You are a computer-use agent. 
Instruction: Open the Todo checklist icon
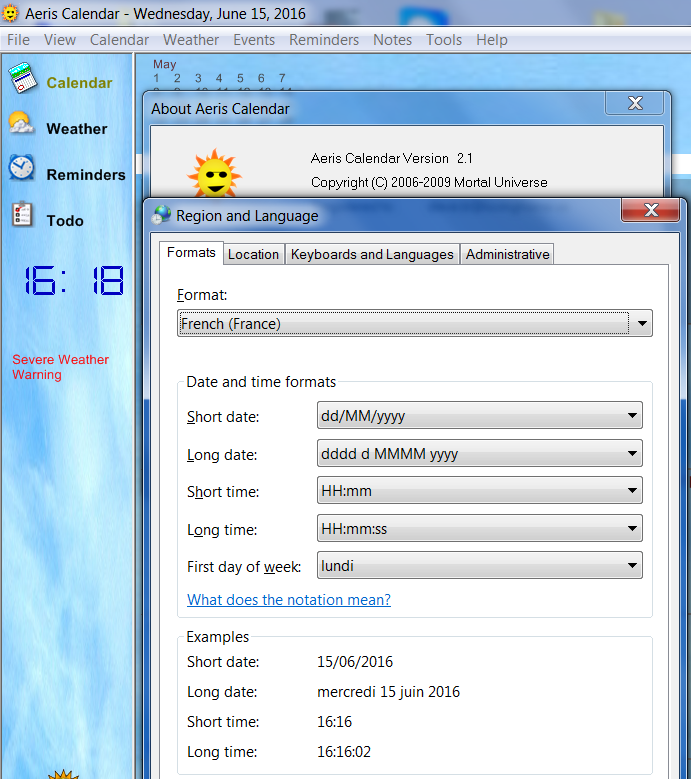point(22,214)
